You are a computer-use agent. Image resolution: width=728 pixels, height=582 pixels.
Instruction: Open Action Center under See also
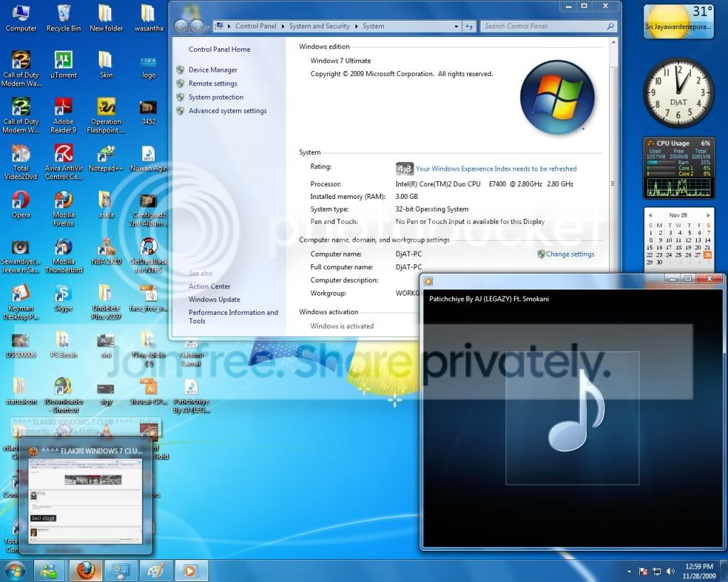click(210, 286)
